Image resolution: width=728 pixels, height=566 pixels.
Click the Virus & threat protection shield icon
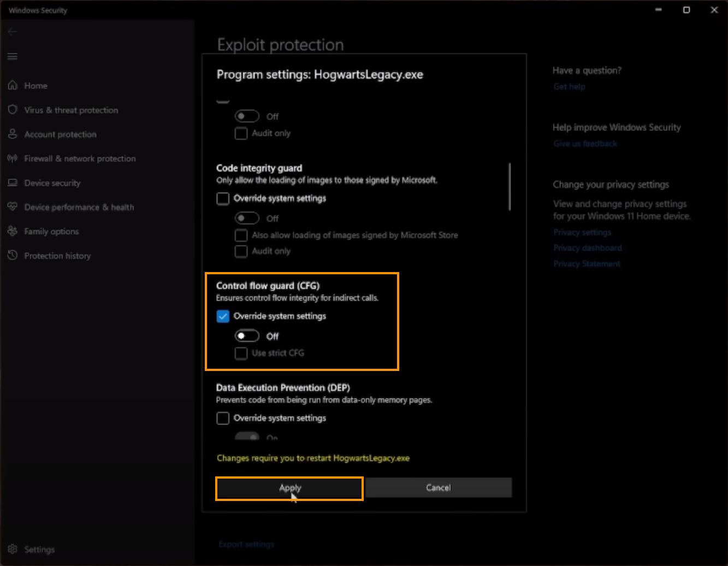tap(13, 110)
